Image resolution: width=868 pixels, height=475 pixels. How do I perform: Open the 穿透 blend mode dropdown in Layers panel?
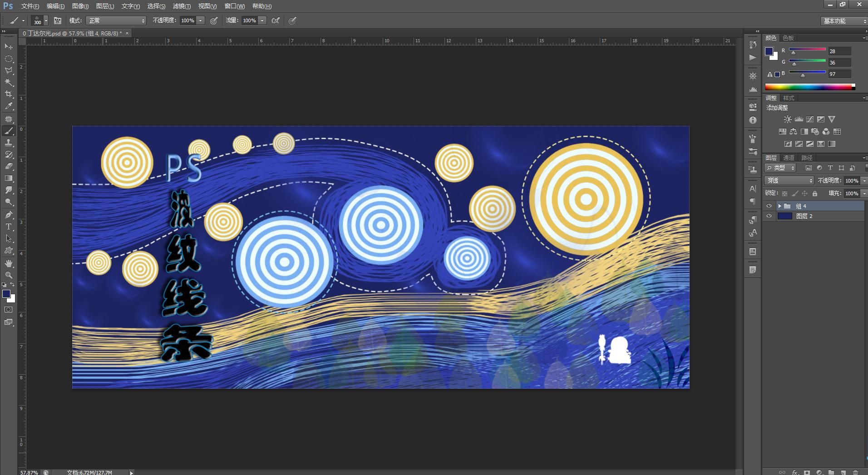(x=789, y=181)
